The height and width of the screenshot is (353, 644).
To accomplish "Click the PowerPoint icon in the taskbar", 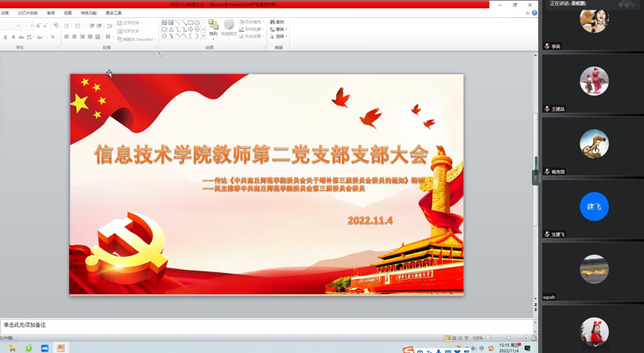I will point(61,348).
